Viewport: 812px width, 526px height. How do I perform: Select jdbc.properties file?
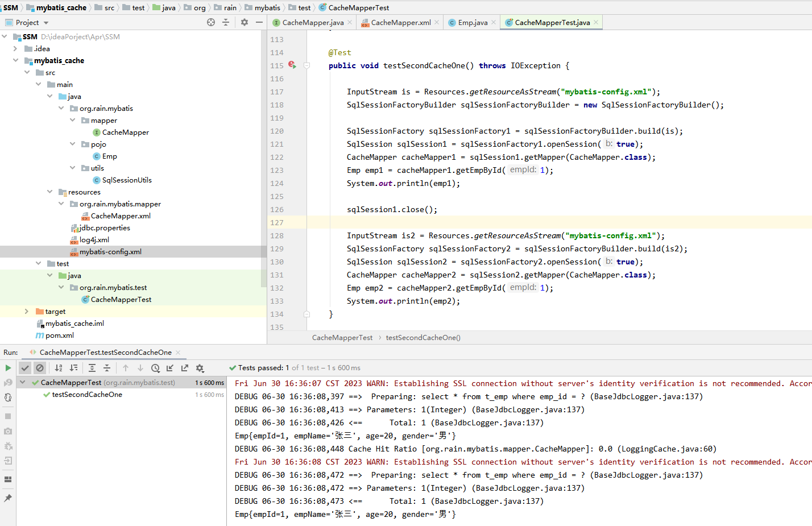(x=105, y=227)
